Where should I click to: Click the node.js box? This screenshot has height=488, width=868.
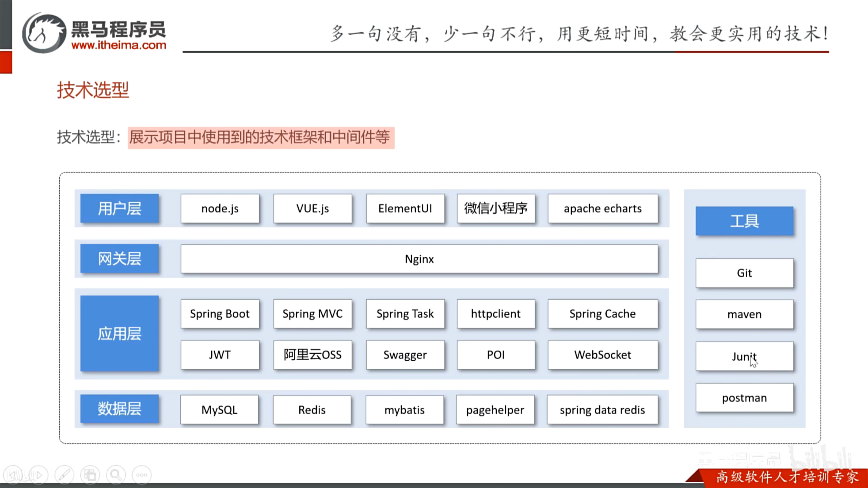pos(220,208)
